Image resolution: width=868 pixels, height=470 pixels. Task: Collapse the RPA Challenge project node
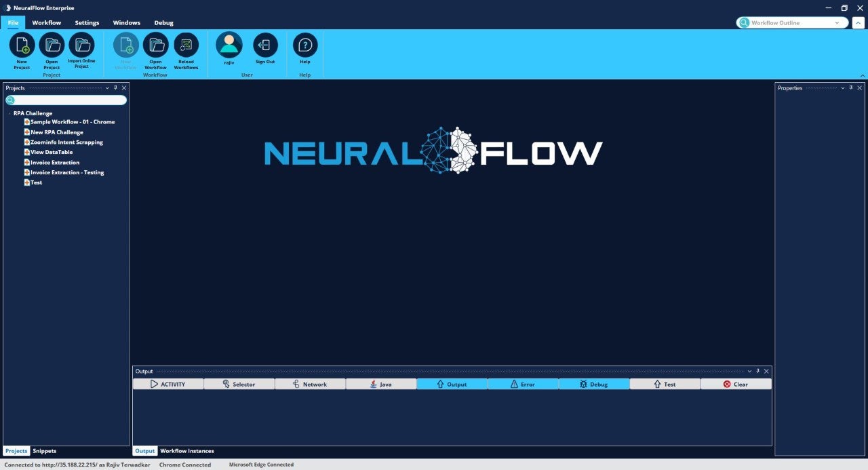[x=9, y=113]
